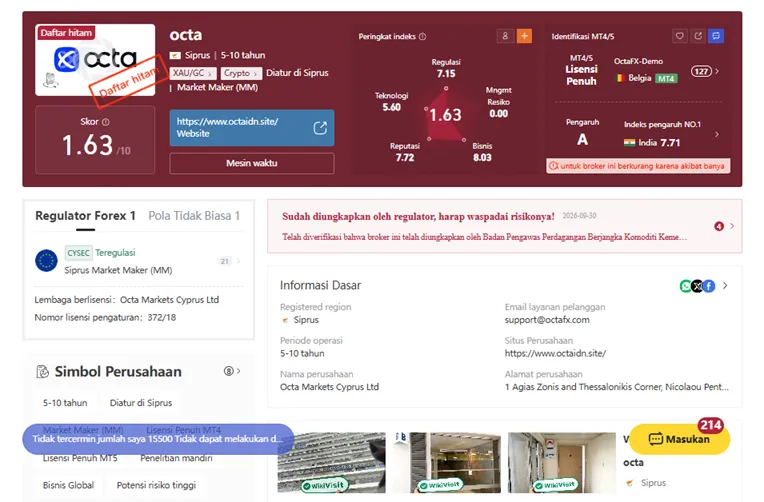Click the support@octafx.com email
Screen dimensions: 764x502
(x=547, y=320)
